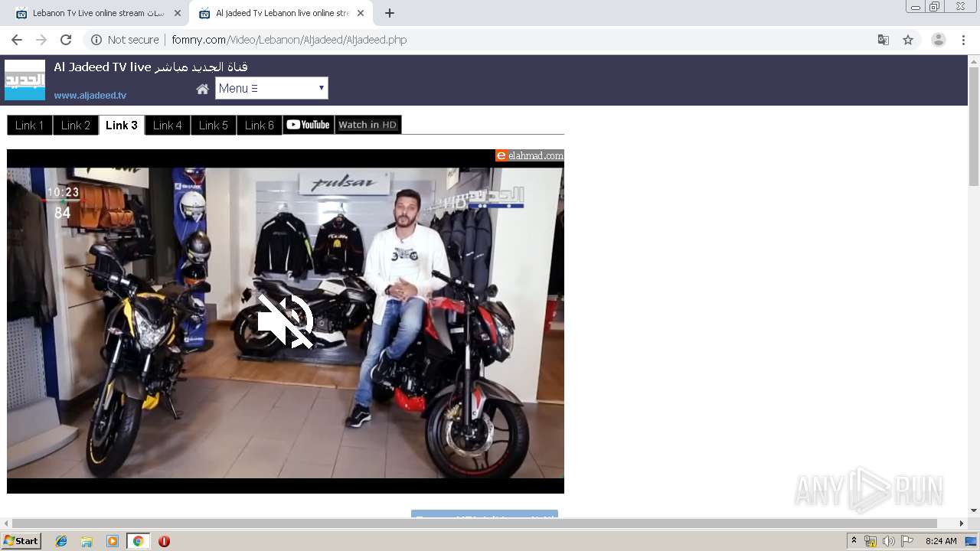Image resolution: width=980 pixels, height=551 pixels.
Task: Open the system volume tray icon
Action: (x=888, y=541)
